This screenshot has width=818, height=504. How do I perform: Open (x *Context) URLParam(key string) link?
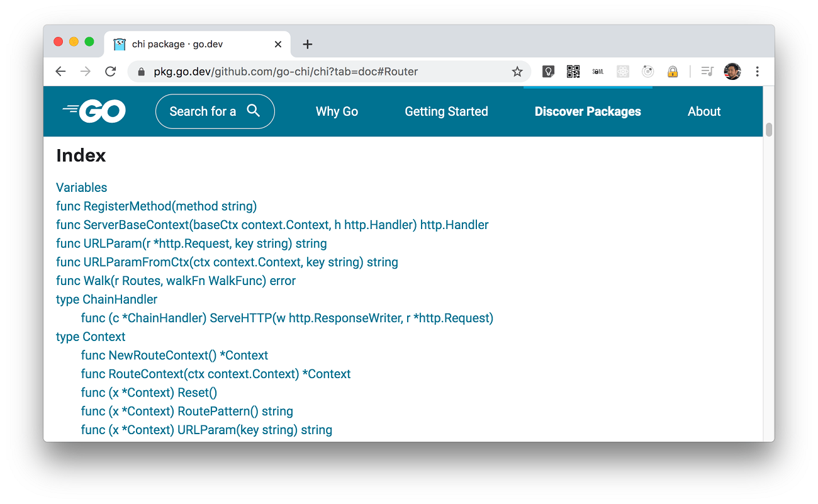[206, 430]
